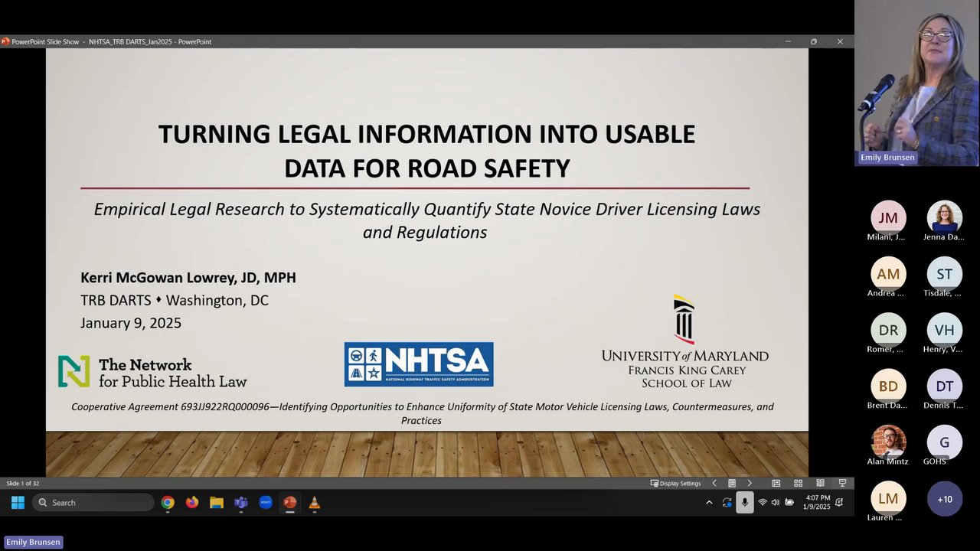Select participant ST Tisdale avatar
The image size is (980, 551).
(x=945, y=274)
